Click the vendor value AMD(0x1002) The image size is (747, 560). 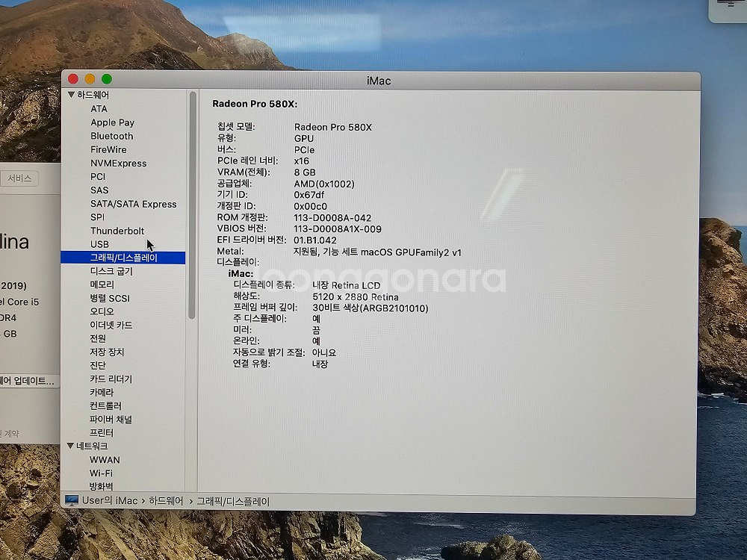324,184
